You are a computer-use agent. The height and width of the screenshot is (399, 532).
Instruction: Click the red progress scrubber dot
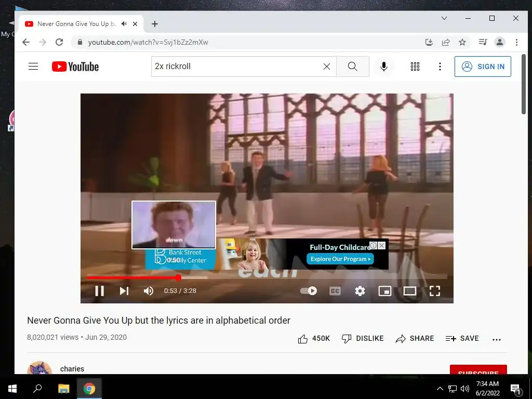pos(178,277)
